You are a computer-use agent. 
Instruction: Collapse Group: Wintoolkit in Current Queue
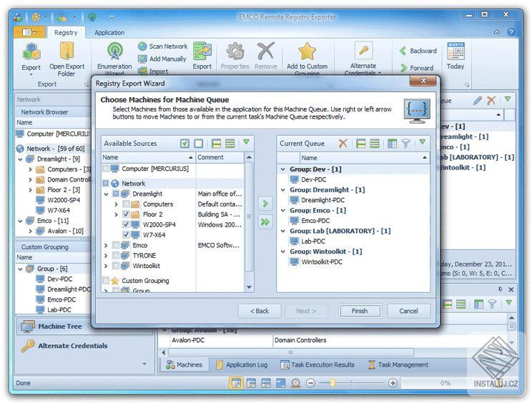pyautogui.click(x=283, y=252)
